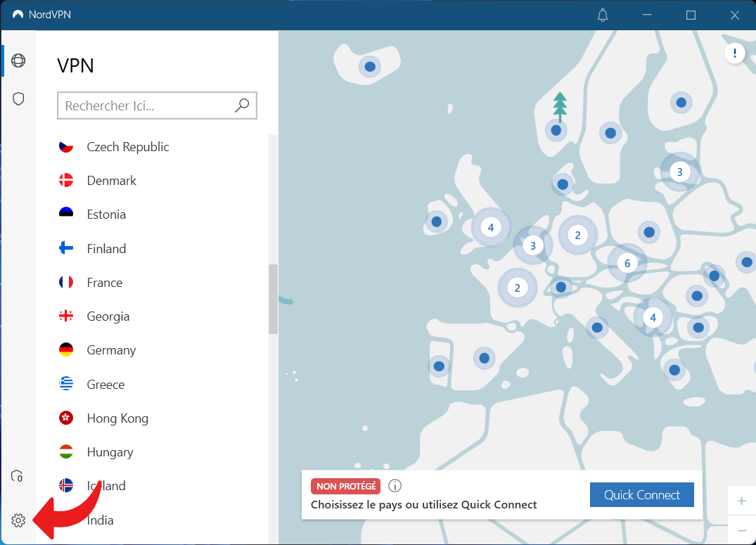
Task: Select the Germany flag icon
Action: point(66,350)
